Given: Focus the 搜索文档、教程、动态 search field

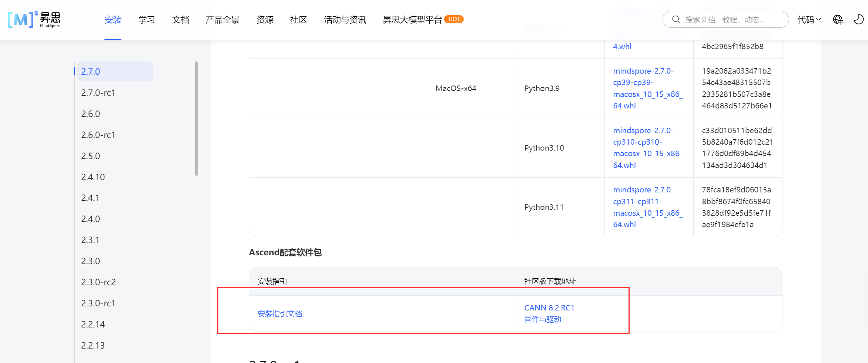Looking at the screenshot, I should [x=725, y=19].
